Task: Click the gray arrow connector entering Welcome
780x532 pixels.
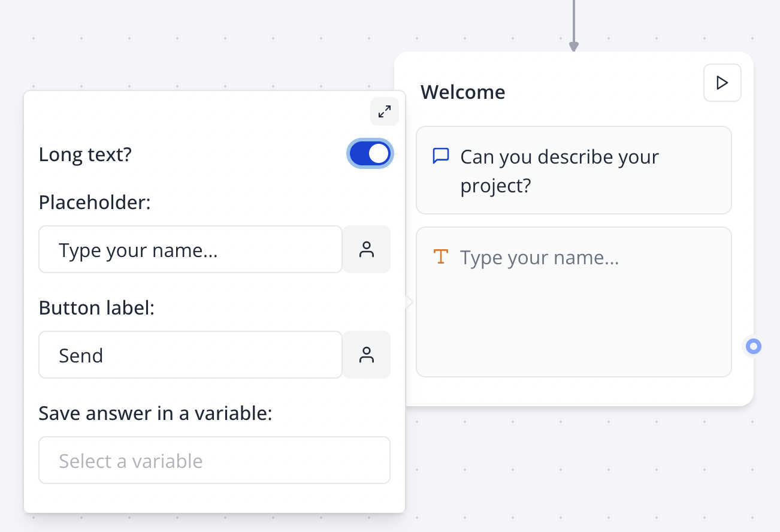Action: click(x=574, y=24)
